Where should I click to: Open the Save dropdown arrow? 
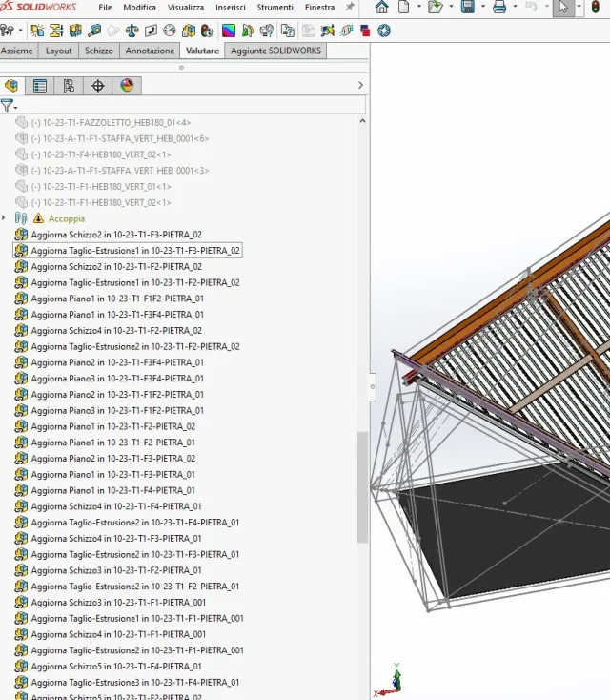click(483, 7)
